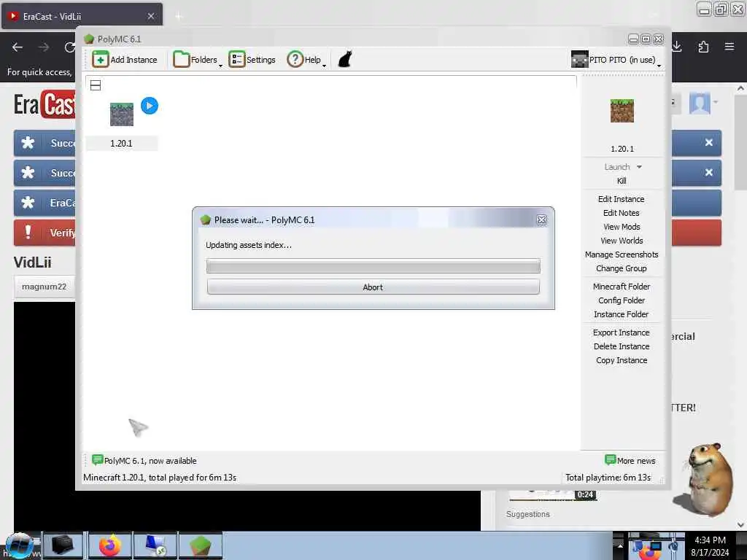This screenshot has width=747, height=560.
Task: Click the Total playtime status text
Action: click(608, 477)
